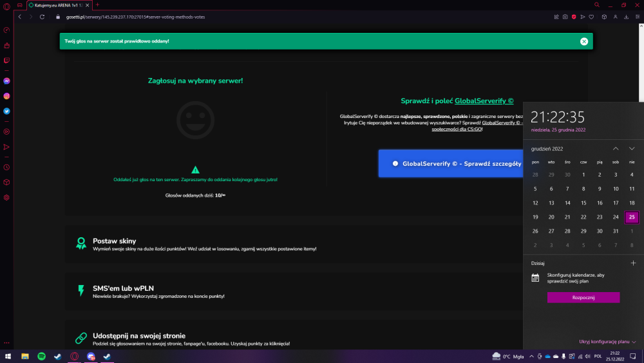Click the Rozpocznij calendar button

[x=583, y=298]
